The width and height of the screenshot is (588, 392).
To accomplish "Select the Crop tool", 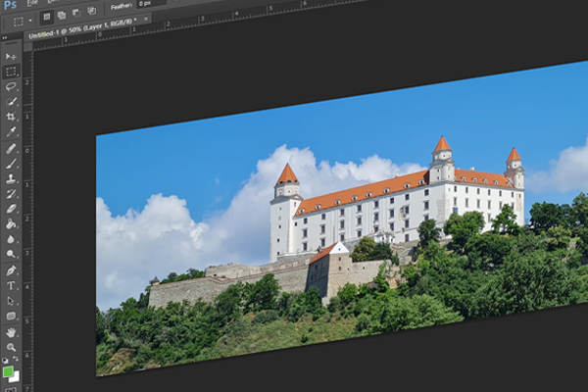I will click(11, 117).
